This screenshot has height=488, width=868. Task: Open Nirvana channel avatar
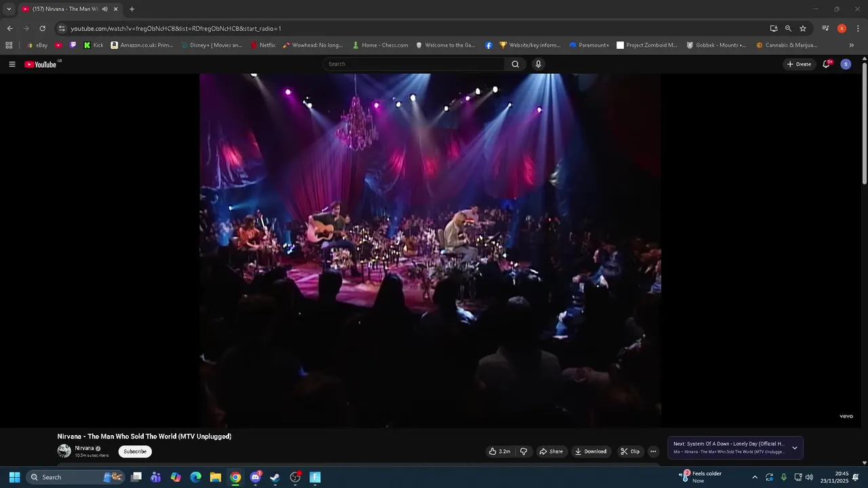point(64,451)
